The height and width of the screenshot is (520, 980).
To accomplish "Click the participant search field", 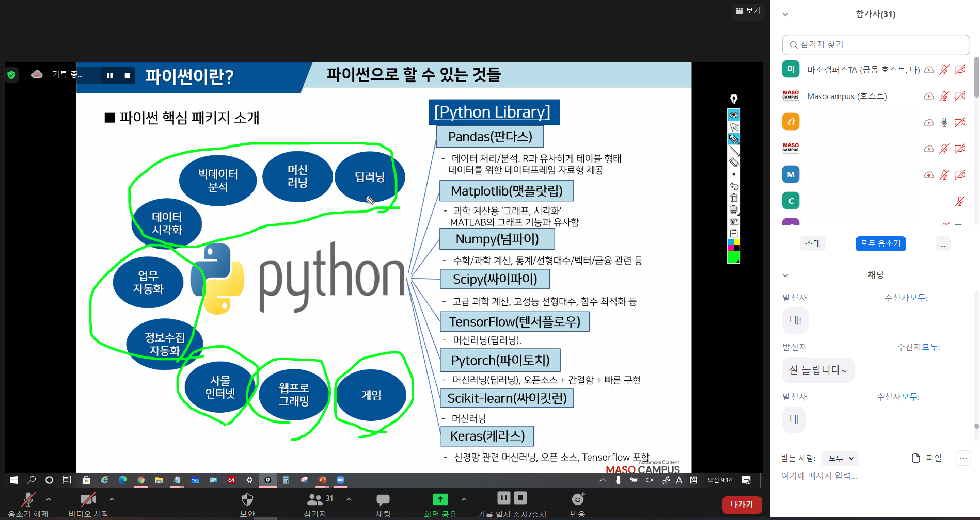I will point(876,45).
